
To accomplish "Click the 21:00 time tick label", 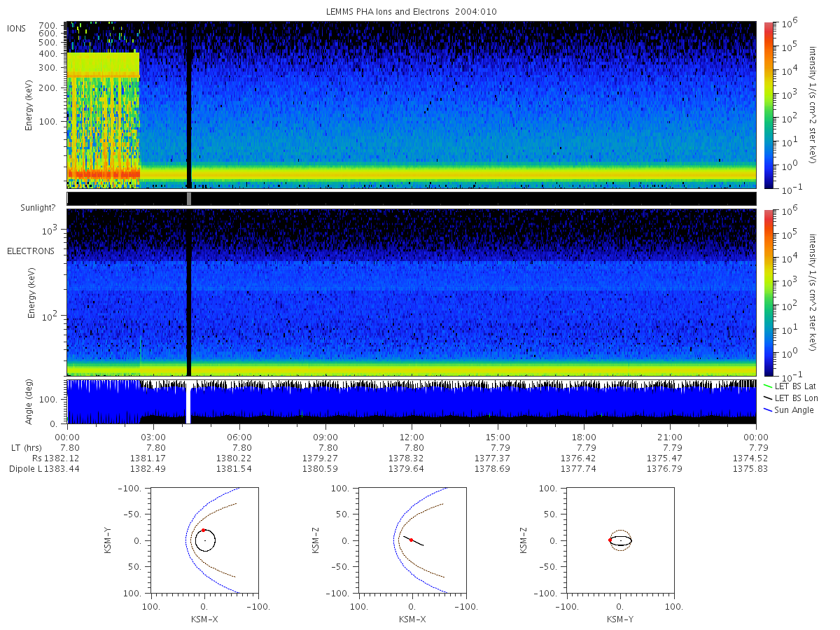I will click(670, 437).
